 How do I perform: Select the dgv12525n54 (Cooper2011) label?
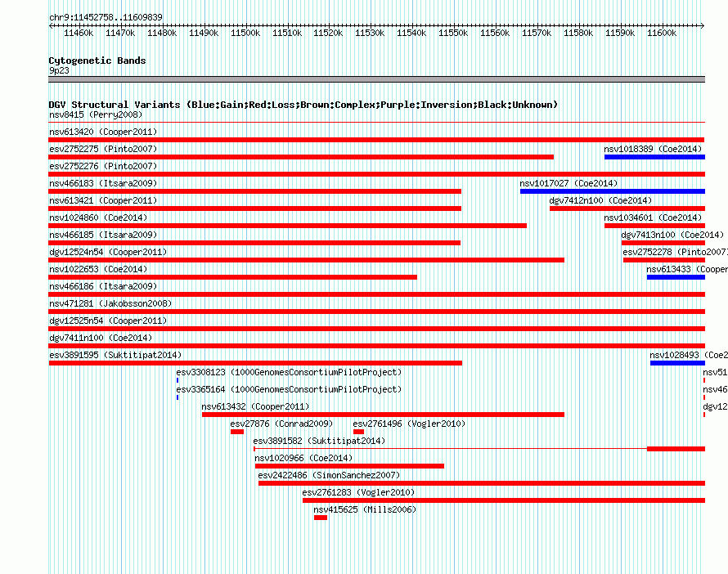[108, 321]
